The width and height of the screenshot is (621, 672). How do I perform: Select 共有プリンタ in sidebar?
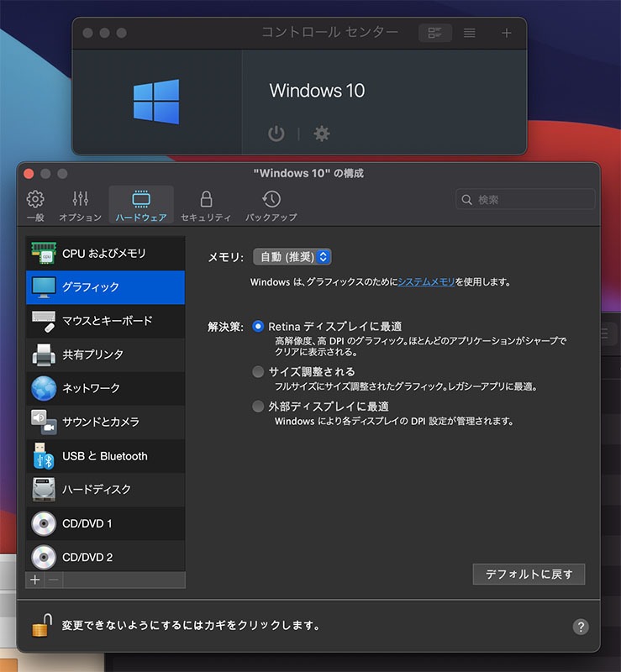point(106,354)
